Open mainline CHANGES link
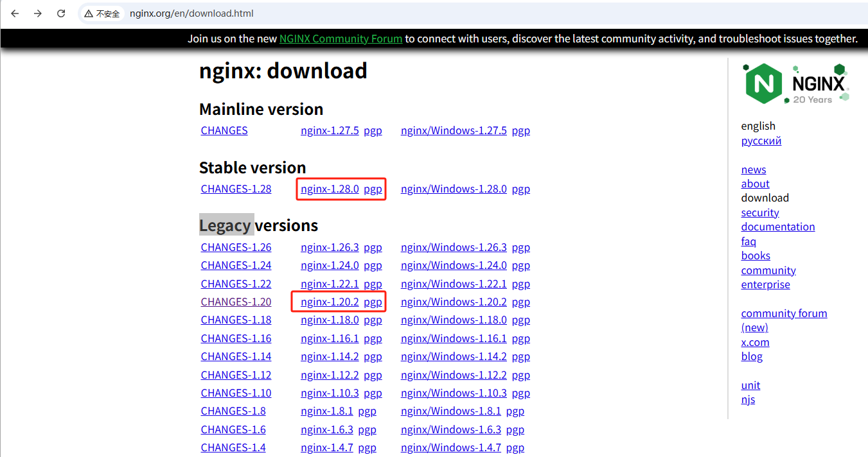 pyautogui.click(x=224, y=130)
